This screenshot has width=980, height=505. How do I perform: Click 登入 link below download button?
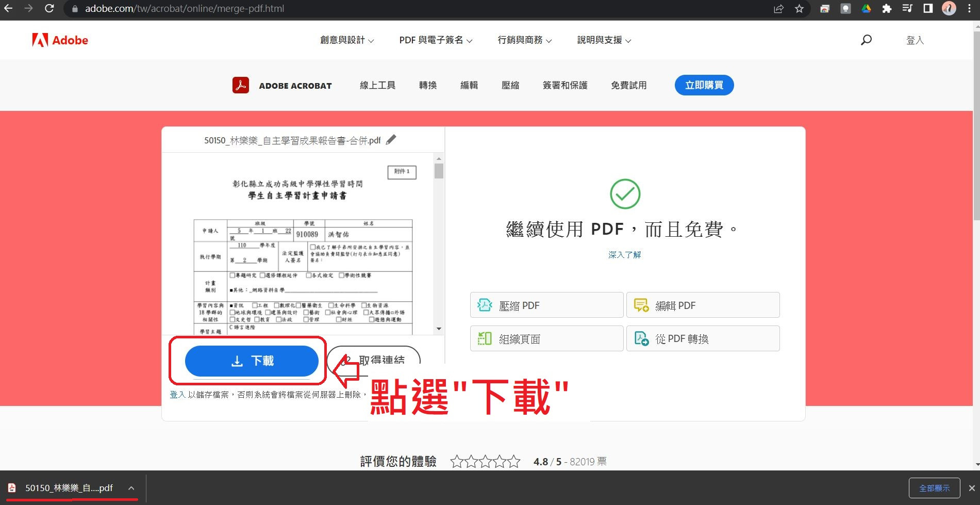(x=177, y=395)
